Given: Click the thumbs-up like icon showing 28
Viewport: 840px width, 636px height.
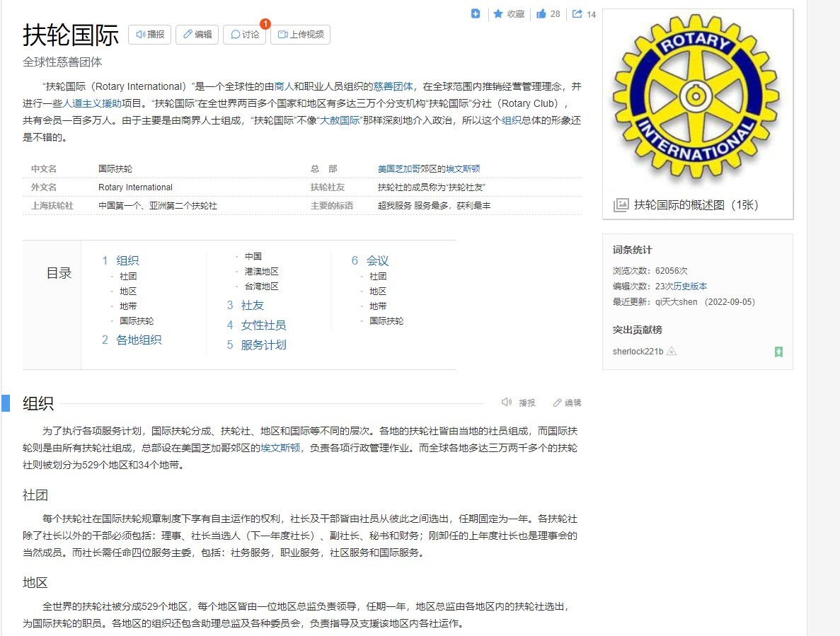Looking at the screenshot, I should [x=541, y=14].
